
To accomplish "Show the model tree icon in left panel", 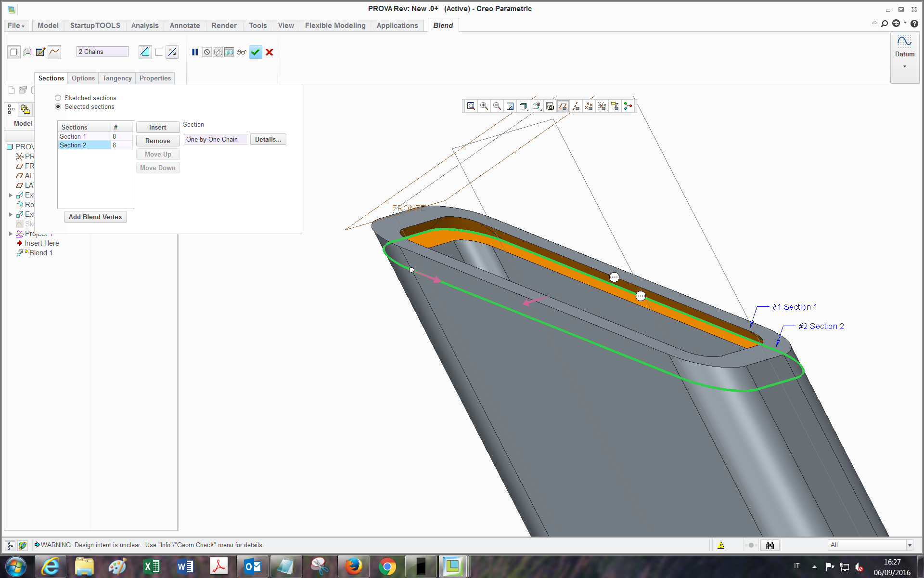I will click(x=11, y=109).
